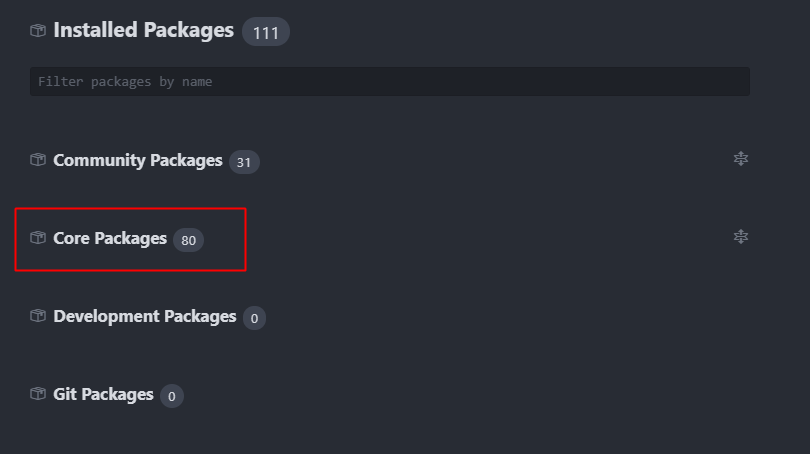Click the package icon beside Core Packages
810x454 pixels.
(38, 238)
